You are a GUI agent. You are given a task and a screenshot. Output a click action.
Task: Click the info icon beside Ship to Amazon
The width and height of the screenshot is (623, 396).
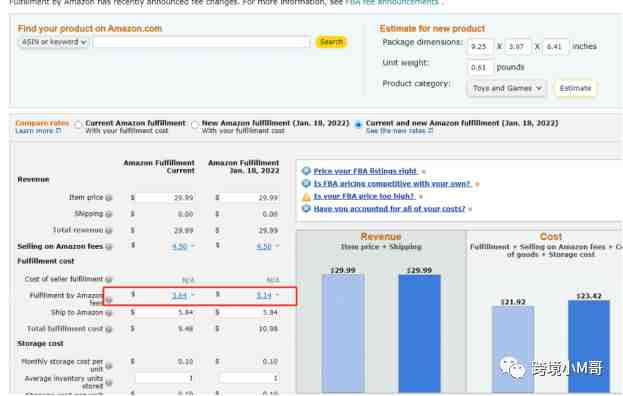point(109,313)
